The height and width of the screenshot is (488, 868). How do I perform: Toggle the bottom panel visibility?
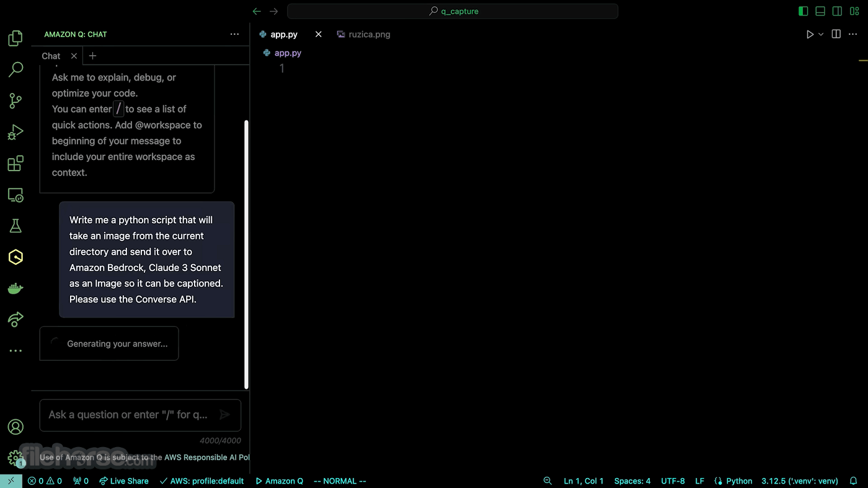click(820, 11)
